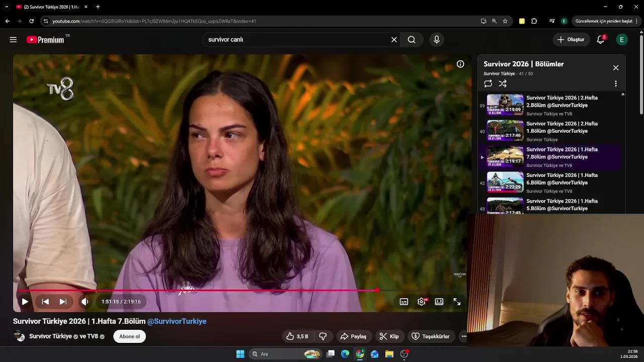Skip to next video
The height and width of the screenshot is (362, 644).
[63, 302]
